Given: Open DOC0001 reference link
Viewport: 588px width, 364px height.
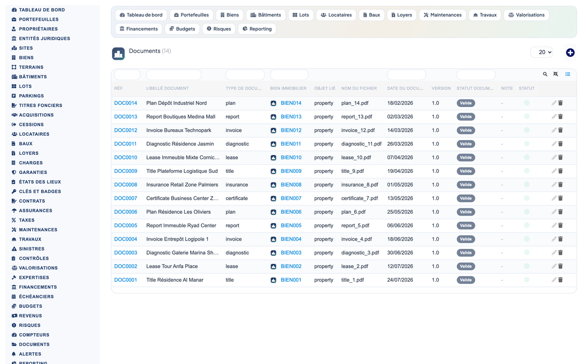Looking at the screenshot, I should [125, 280].
